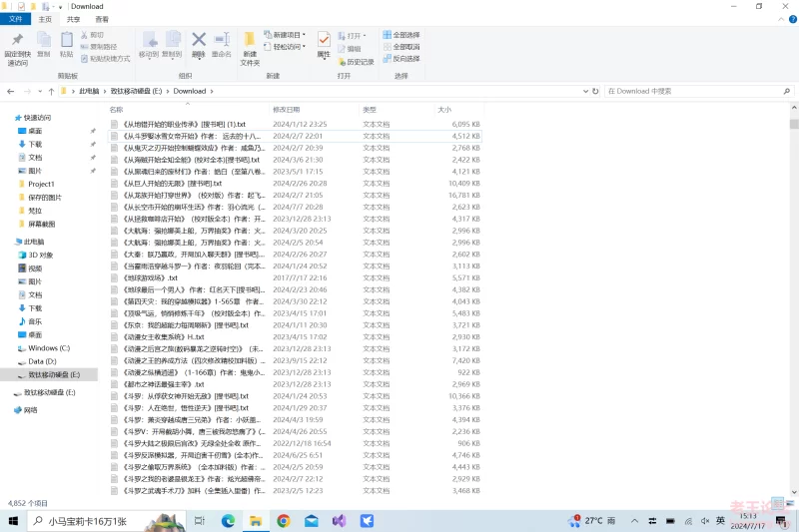Click the blue help question icon
The height and width of the screenshot is (532, 799).
pyautogui.click(x=793, y=19)
